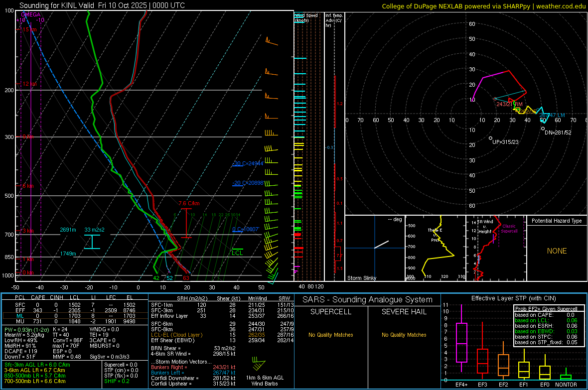
Task: Click the 'Potential Hazard Type' header
Action: pyautogui.click(x=557, y=221)
